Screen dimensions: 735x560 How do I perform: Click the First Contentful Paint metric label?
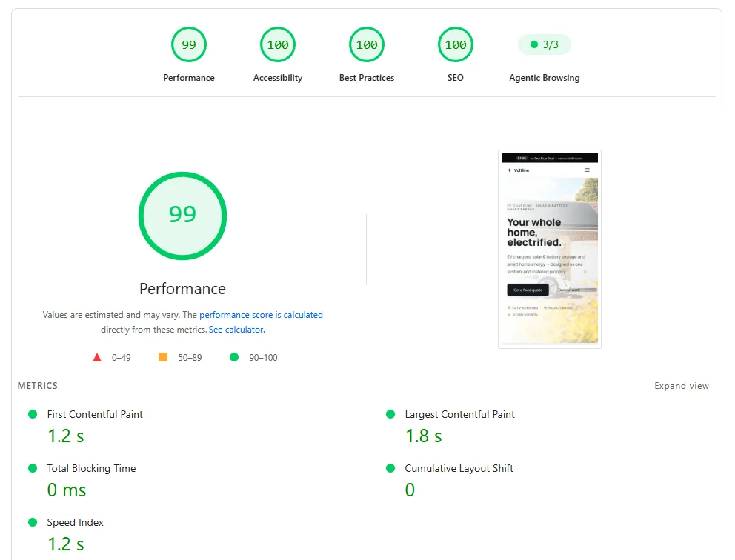click(95, 414)
